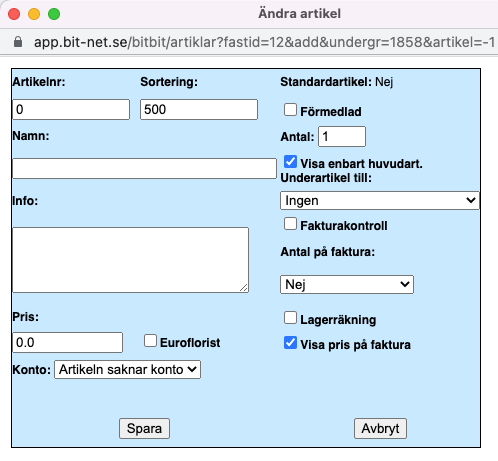Open the Antal på faktura dropdown
Viewport: 498px width, 461px height.
347,284
